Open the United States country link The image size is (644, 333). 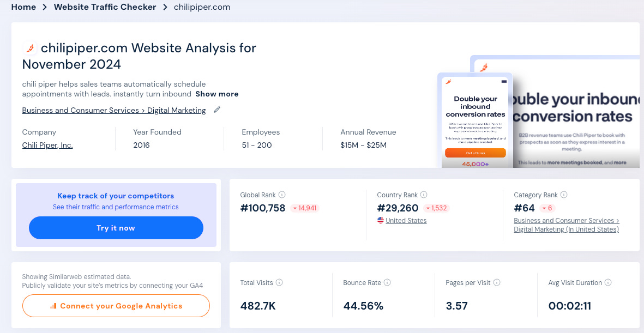406,221
